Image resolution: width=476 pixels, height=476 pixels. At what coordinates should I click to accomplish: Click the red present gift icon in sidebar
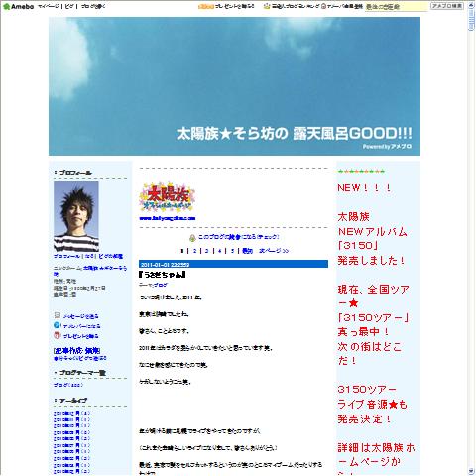(x=58, y=335)
